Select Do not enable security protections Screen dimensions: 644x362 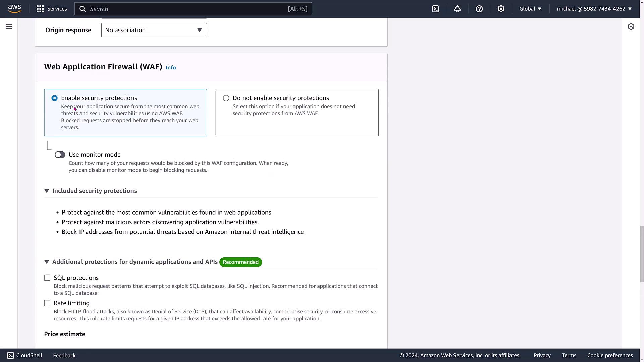[226, 98]
